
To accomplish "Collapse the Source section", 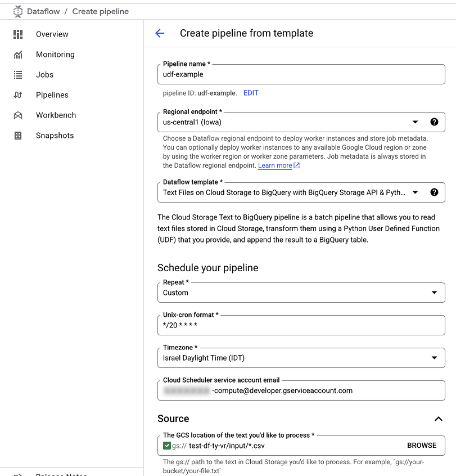I will [439, 419].
